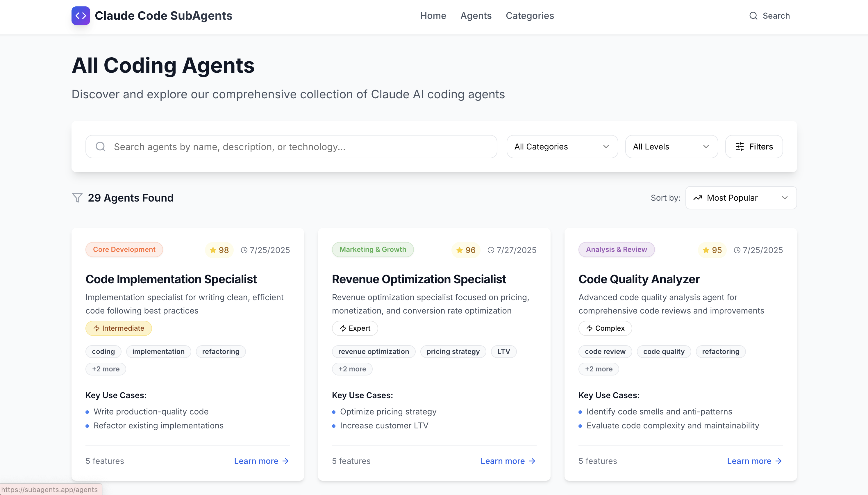Click '5 features' on Code Quality Analyzer card

(598, 461)
